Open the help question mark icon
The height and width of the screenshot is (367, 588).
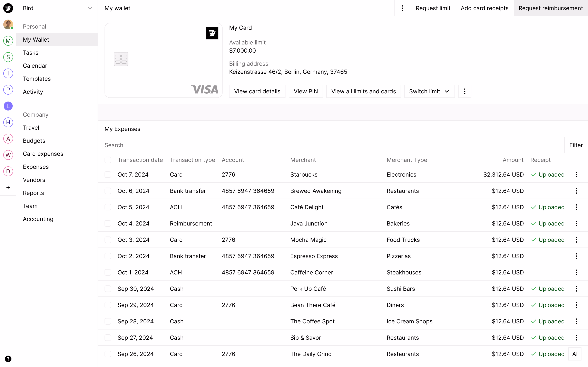[8, 359]
